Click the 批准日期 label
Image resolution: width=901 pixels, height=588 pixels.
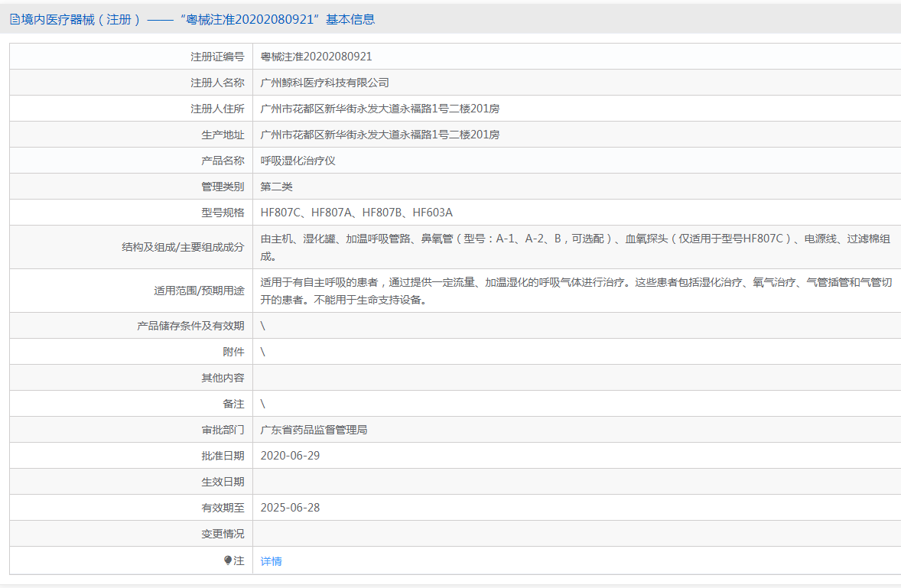[x=223, y=456]
